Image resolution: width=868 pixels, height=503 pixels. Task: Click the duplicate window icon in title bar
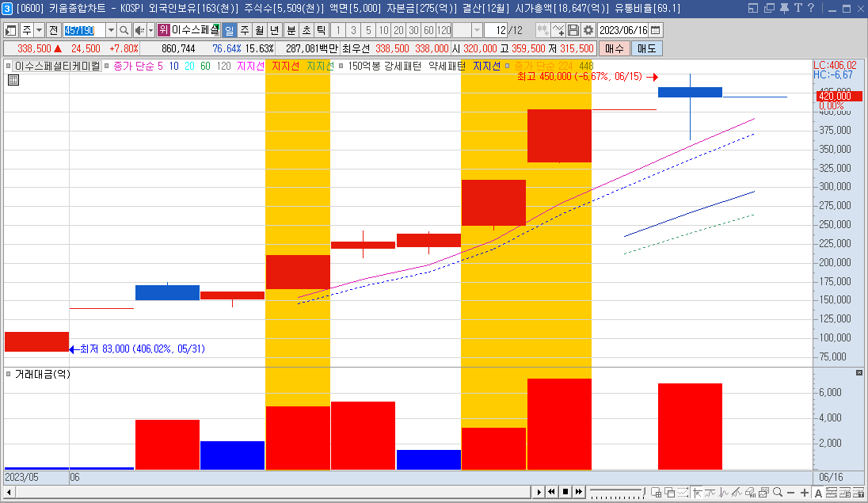tap(769, 8)
